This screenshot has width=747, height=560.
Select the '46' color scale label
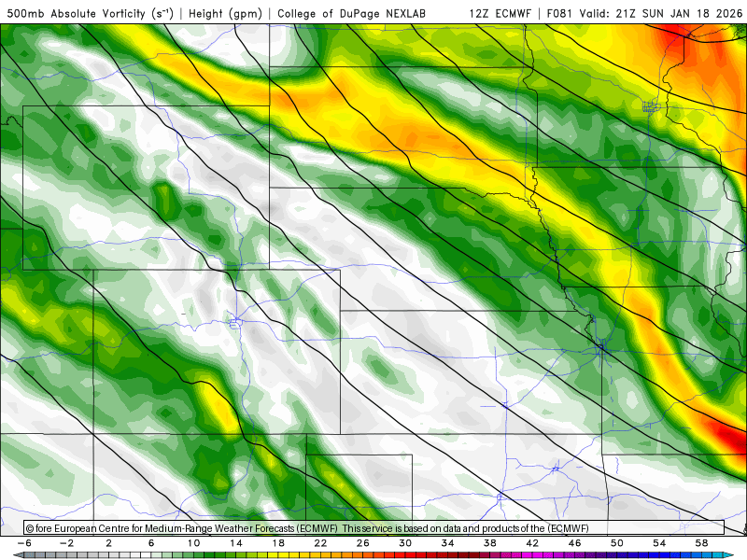point(574,543)
